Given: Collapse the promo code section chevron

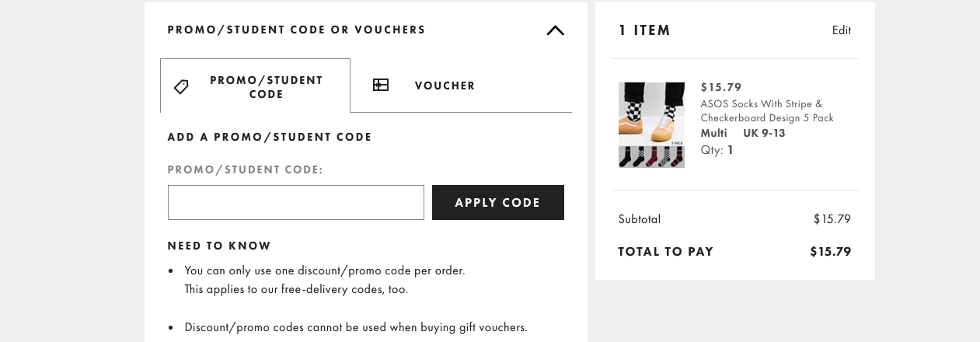Looking at the screenshot, I should pos(555,30).
